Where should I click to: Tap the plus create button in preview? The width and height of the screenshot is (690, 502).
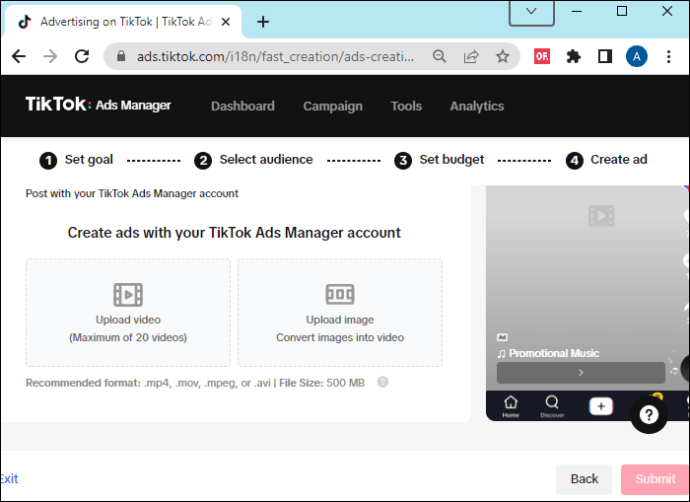[601, 406]
